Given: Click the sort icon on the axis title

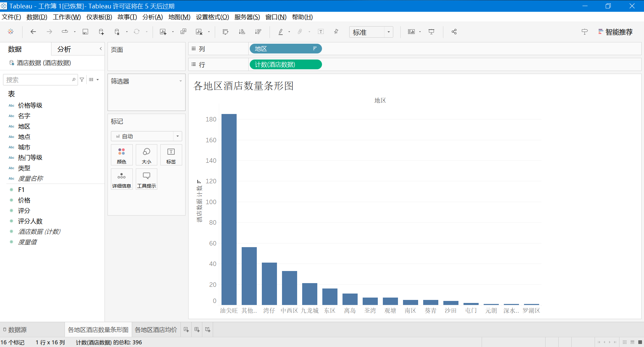Looking at the screenshot, I should click(199, 182).
